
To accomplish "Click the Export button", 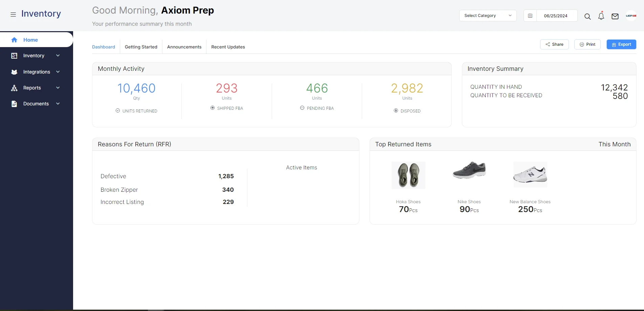I will 621,44.
